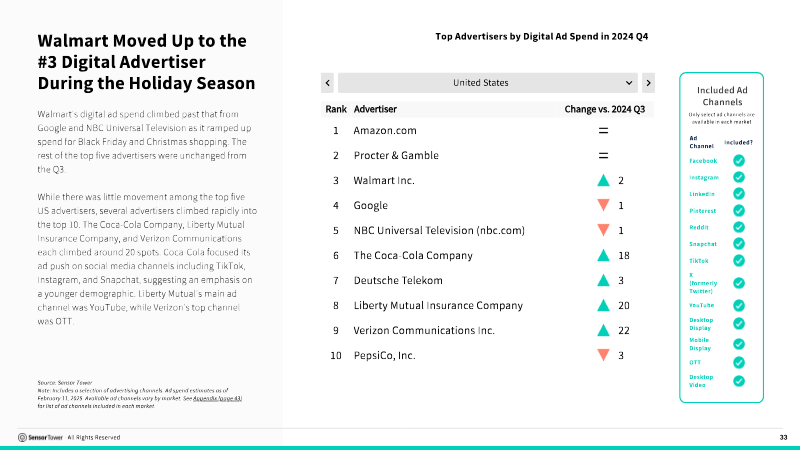Click the page number 33

[x=783, y=437]
